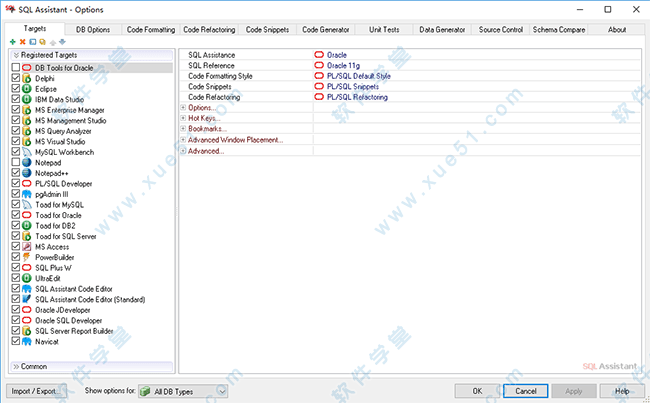Click the Cancel button

(x=526, y=391)
